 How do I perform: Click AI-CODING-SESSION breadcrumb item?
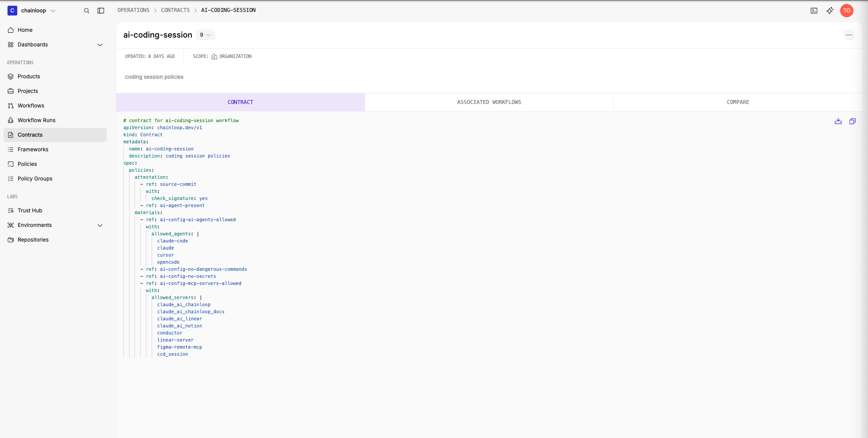(228, 10)
